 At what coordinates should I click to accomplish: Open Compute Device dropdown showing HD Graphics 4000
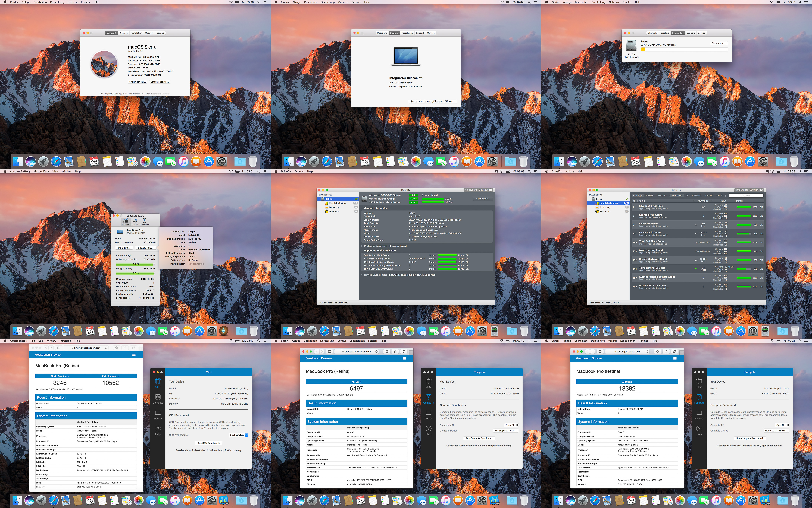506,430
